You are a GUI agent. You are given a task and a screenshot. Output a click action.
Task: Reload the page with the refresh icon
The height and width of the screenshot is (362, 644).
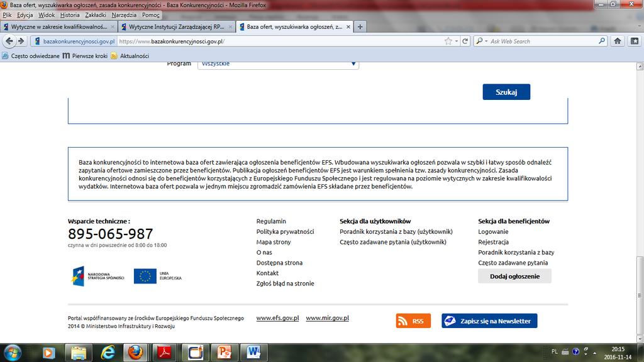coord(465,41)
